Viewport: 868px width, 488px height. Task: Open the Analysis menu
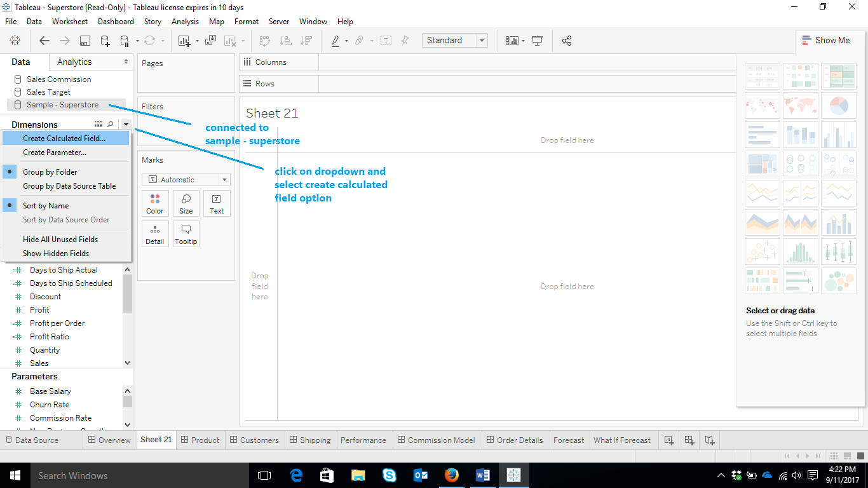pyautogui.click(x=185, y=21)
